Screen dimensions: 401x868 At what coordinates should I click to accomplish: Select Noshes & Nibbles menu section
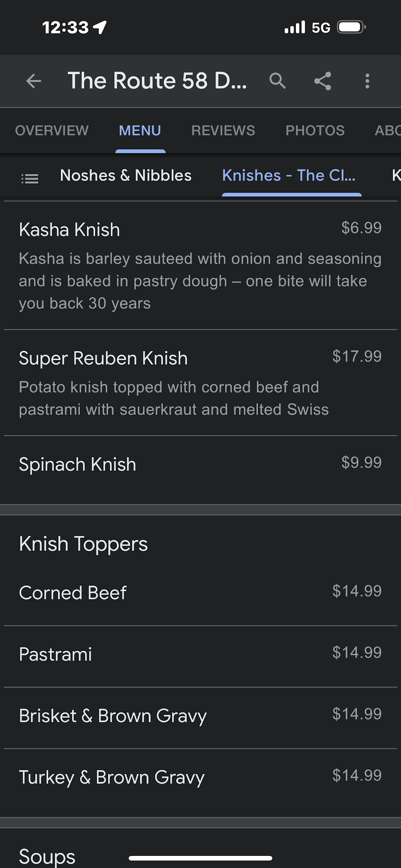pos(126,176)
